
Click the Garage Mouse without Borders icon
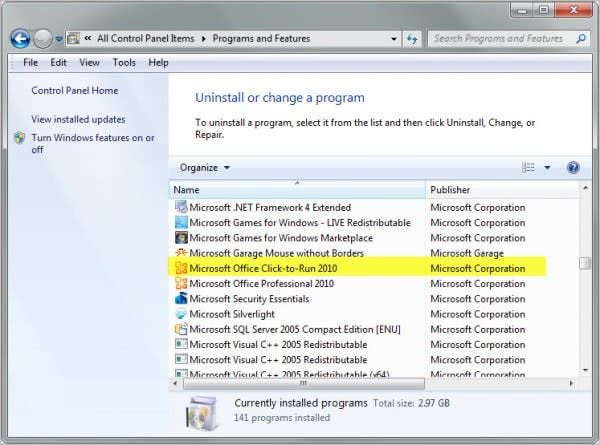[181, 253]
